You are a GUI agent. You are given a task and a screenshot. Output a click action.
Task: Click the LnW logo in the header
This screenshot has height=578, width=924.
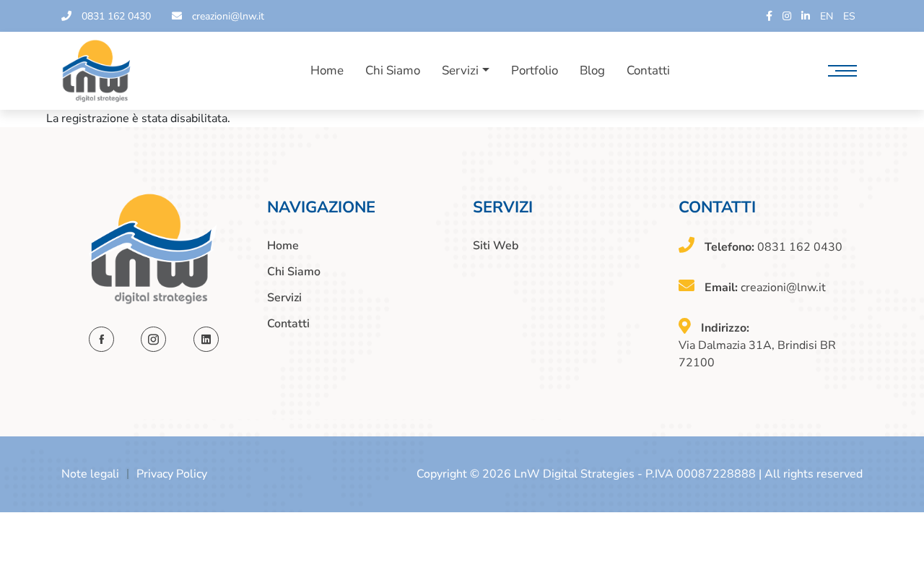(x=96, y=71)
